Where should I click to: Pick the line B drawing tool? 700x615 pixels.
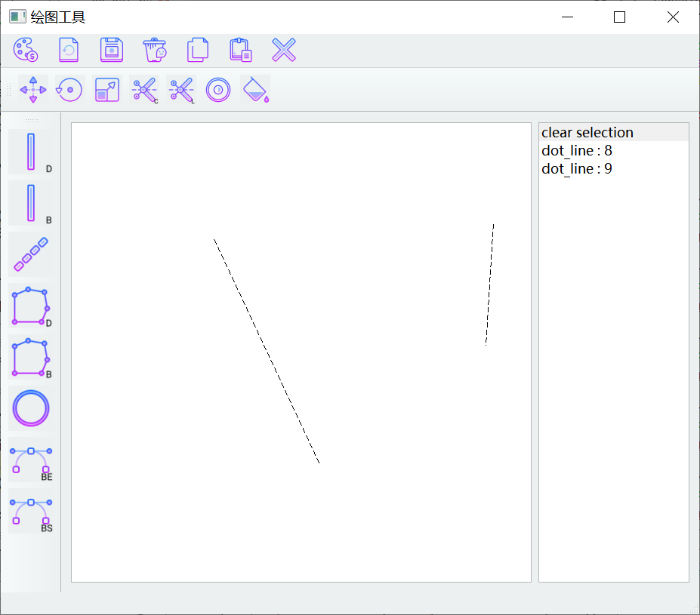point(31,203)
